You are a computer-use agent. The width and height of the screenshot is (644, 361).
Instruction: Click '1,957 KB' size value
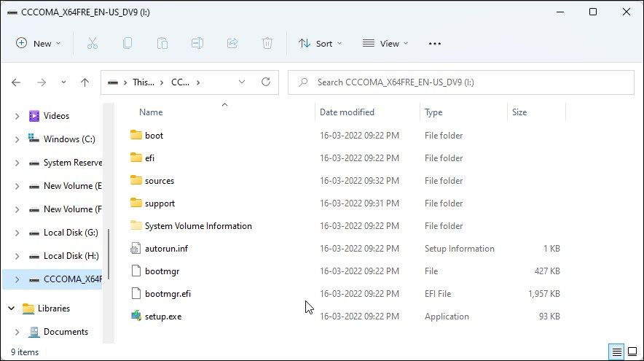point(543,294)
